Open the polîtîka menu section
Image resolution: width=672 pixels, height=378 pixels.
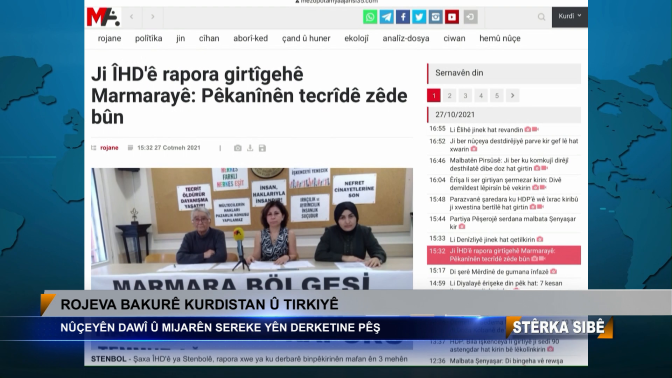coord(149,38)
